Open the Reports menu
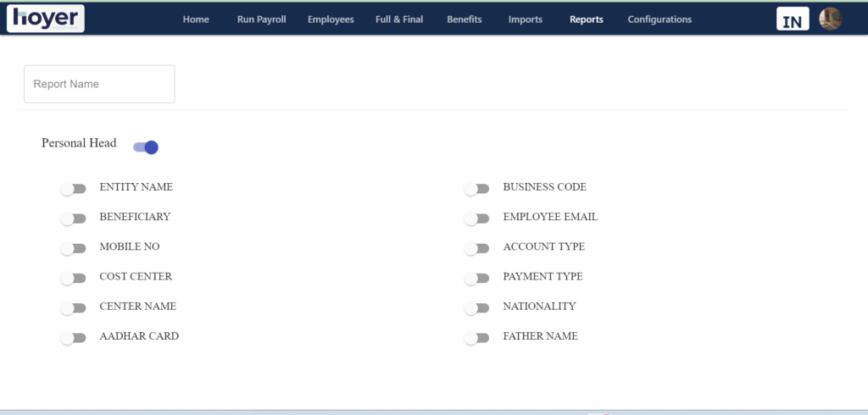Screen dimensions: 868x415 (587, 19)
